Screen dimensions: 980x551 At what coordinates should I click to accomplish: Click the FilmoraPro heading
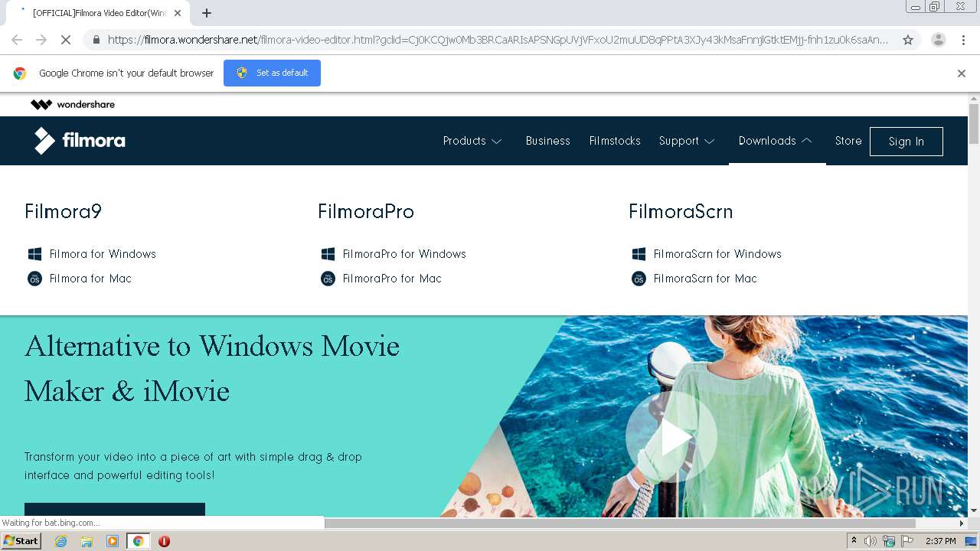point(366,211)
